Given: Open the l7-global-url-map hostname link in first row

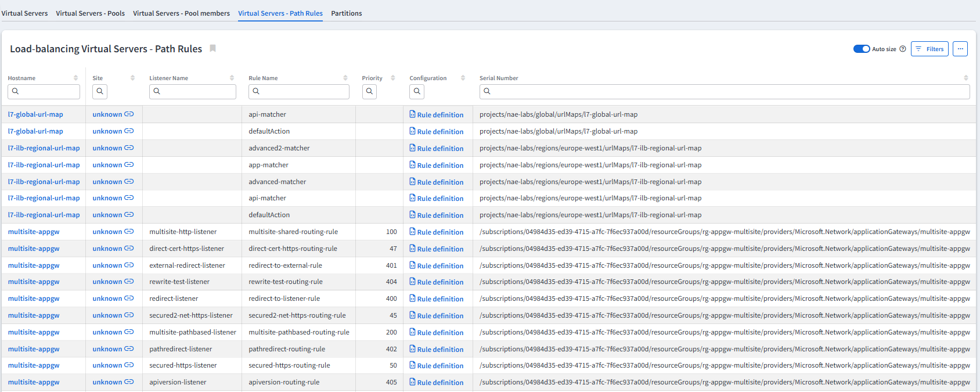Looking at the screenshot, I should 35,114.
